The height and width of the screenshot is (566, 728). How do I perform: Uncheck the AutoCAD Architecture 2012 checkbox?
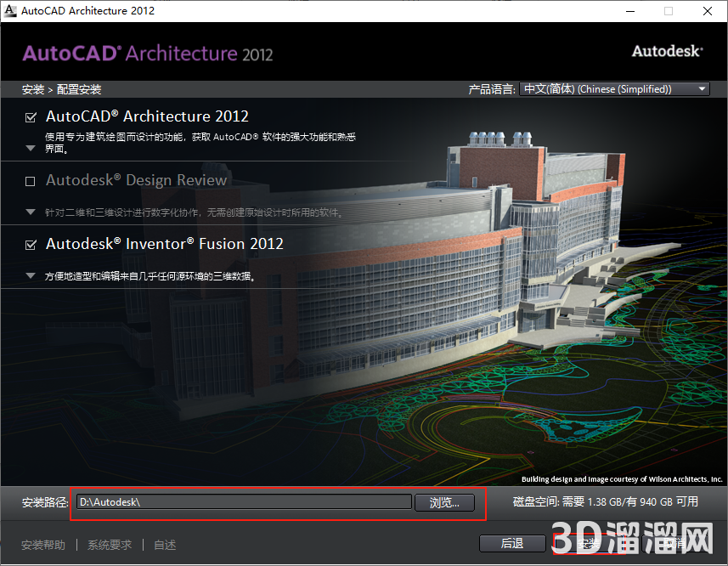(31, 117)
